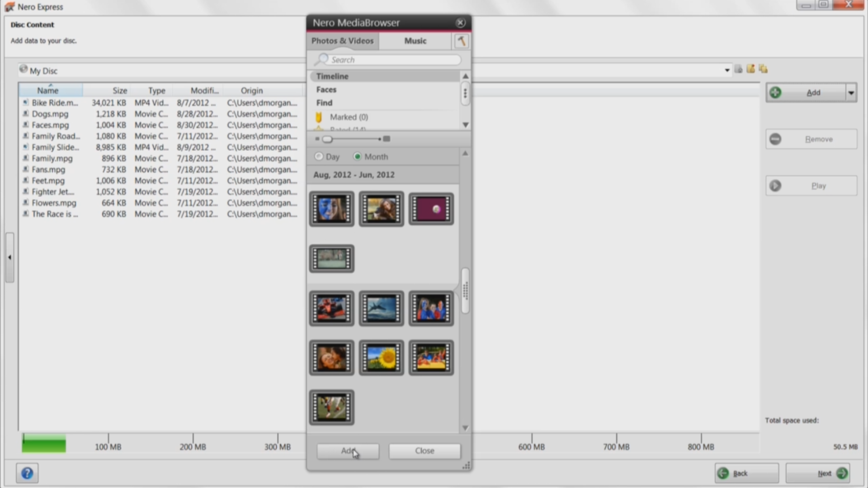Screen dimensions: 868x488
Task: Click the Next button
Action: [818, 473]
